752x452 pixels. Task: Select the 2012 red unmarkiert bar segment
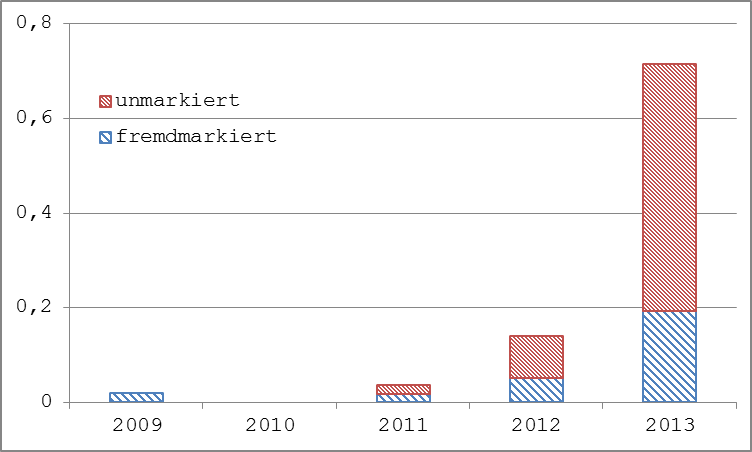tap(536, 357)
